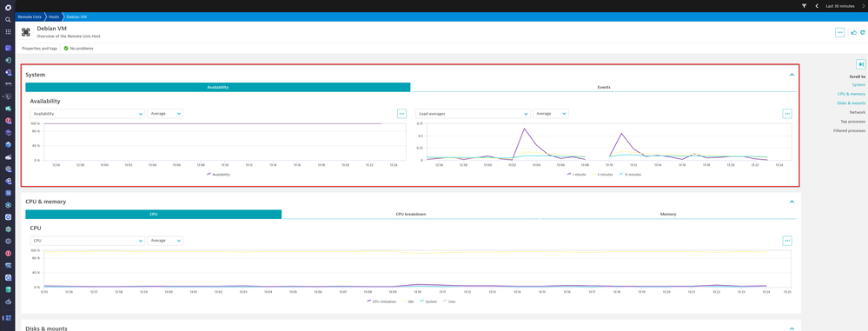This screenshot has height=331, width=868.
Task: Collapse the CPU & memory section chevron
Action: (792, 202)
